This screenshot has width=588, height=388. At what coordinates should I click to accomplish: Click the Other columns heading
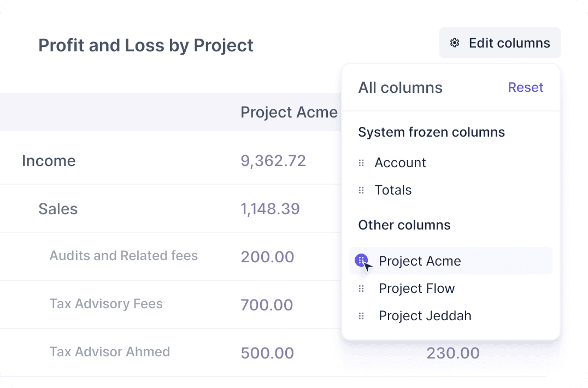404,225
